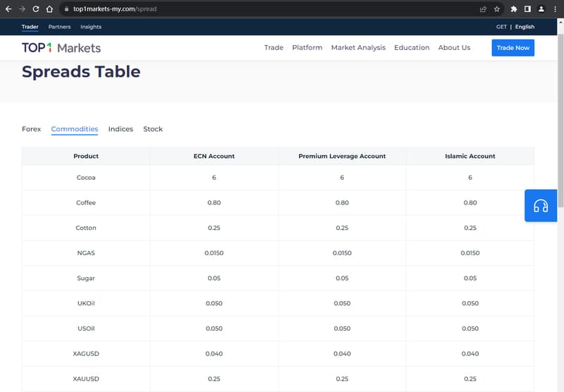Select the Cocoa product row
Image resolution: width=564 pixels, height=392 pixels.
click(x=278, y=177)
